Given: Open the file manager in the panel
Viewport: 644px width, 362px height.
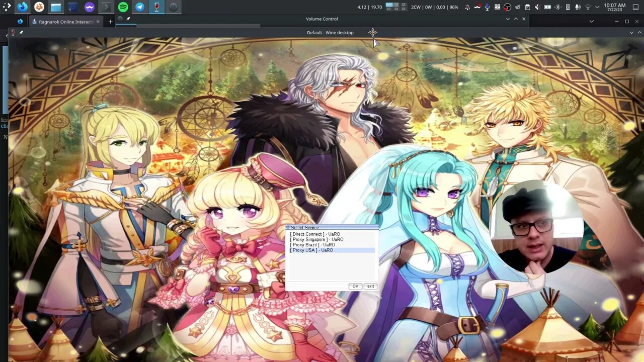Looking at the screenshot, I should click(56, 7).
